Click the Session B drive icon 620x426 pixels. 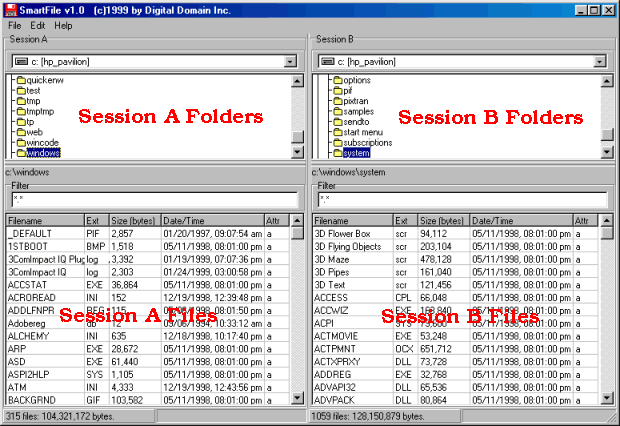click(x=327, y=62)
